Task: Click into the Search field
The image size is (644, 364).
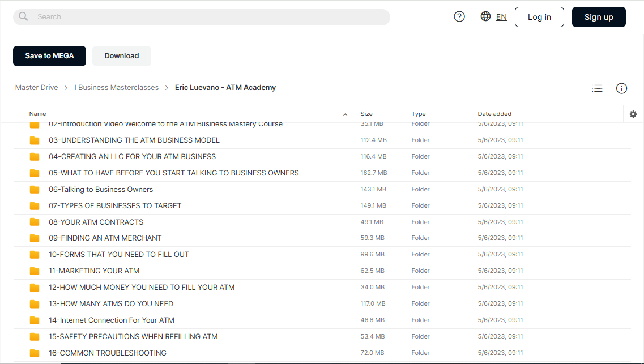Action: click(201, 17)
